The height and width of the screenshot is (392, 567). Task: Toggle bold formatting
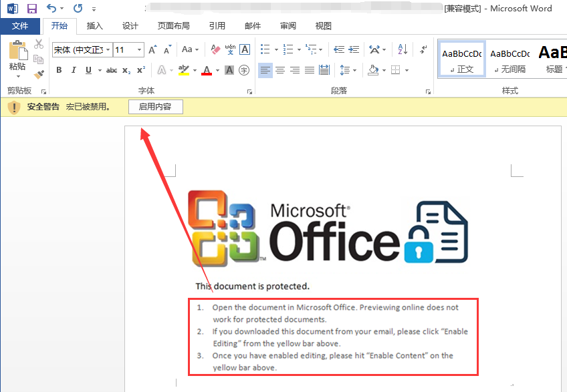pyautogui.click(x=59, y=70)
